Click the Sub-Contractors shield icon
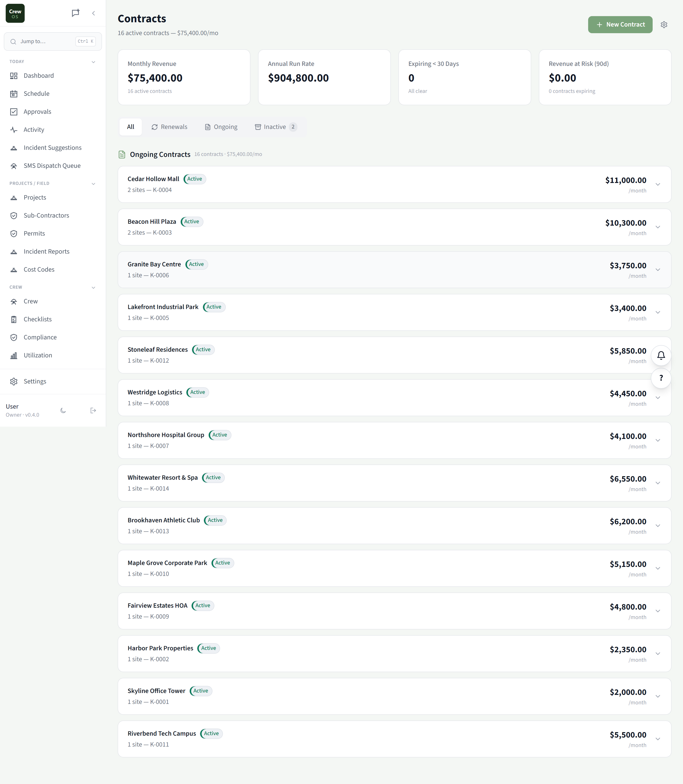This screenshot has width=683, height=784. 14,216
